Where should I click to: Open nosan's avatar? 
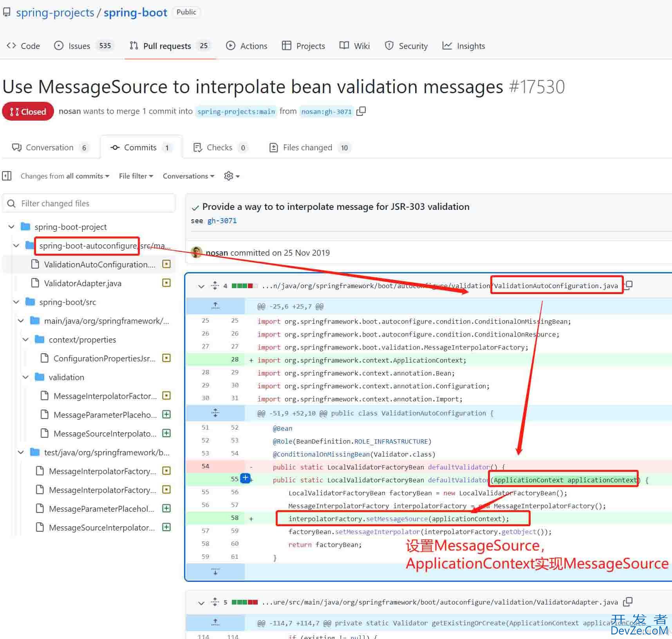click(x=197, y=253)
